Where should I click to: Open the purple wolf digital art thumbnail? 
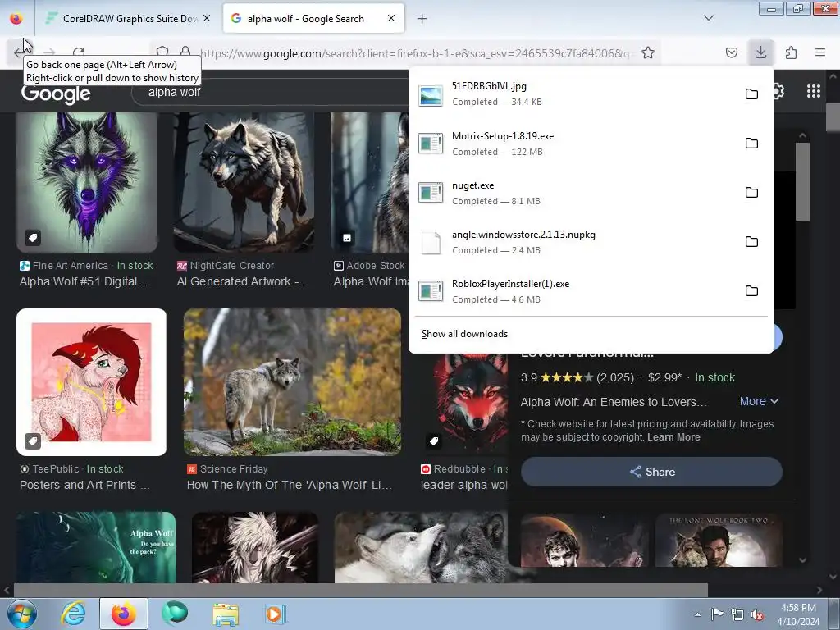pyautogui.click(x=87, y=182)
